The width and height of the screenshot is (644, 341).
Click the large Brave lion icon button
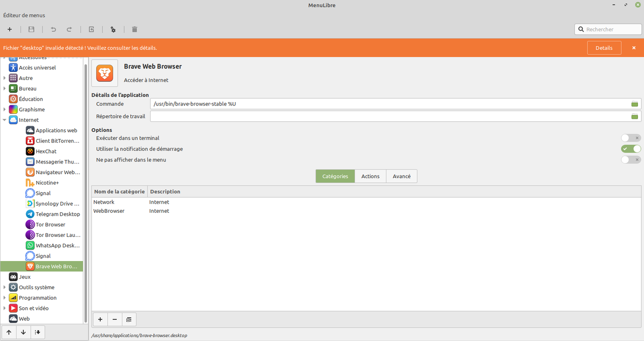click(x=105, y=73)
